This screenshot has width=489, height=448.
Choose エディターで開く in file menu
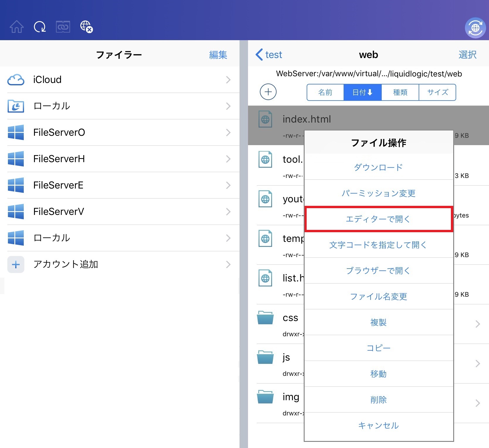point(378,219)
